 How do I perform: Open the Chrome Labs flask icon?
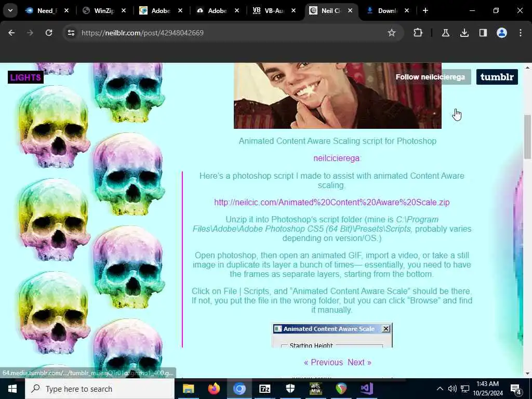pyautogui.click(x=445, y=33)
